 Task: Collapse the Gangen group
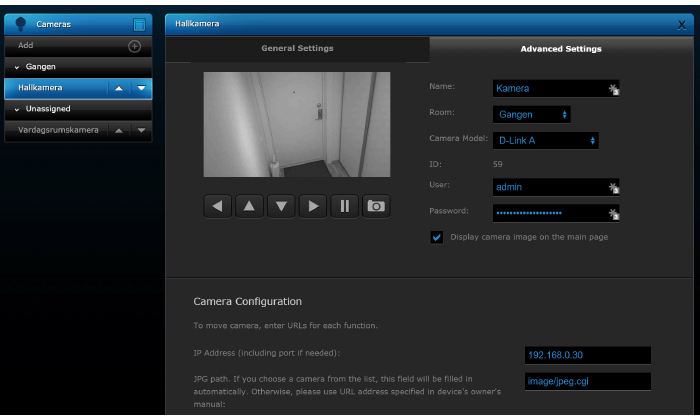pyautogui.click(x=17, y=67)
